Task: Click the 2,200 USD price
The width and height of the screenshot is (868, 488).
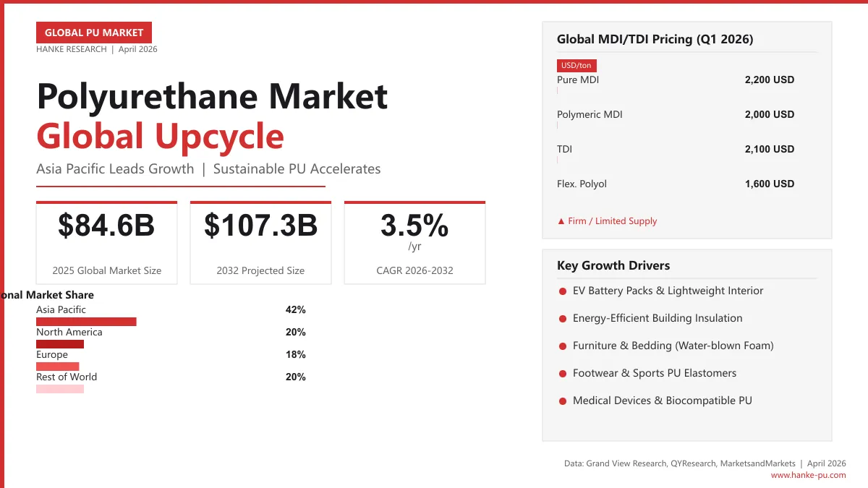Action: [770, 80]
